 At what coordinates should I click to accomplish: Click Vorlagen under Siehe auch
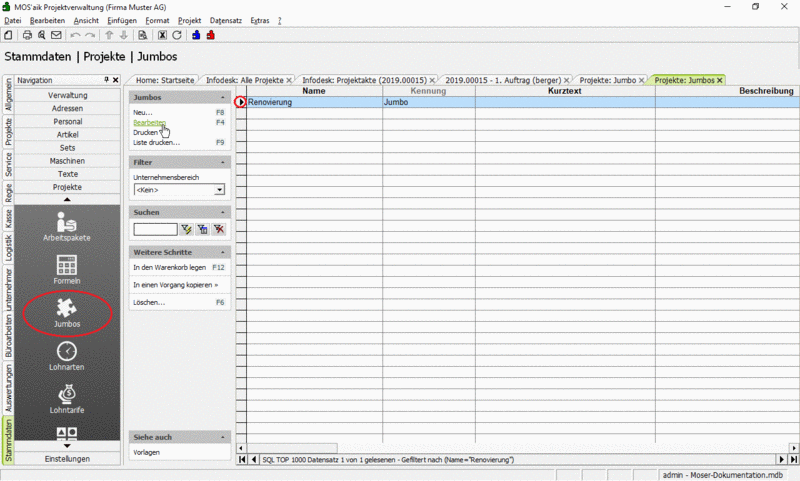point(146,452)
